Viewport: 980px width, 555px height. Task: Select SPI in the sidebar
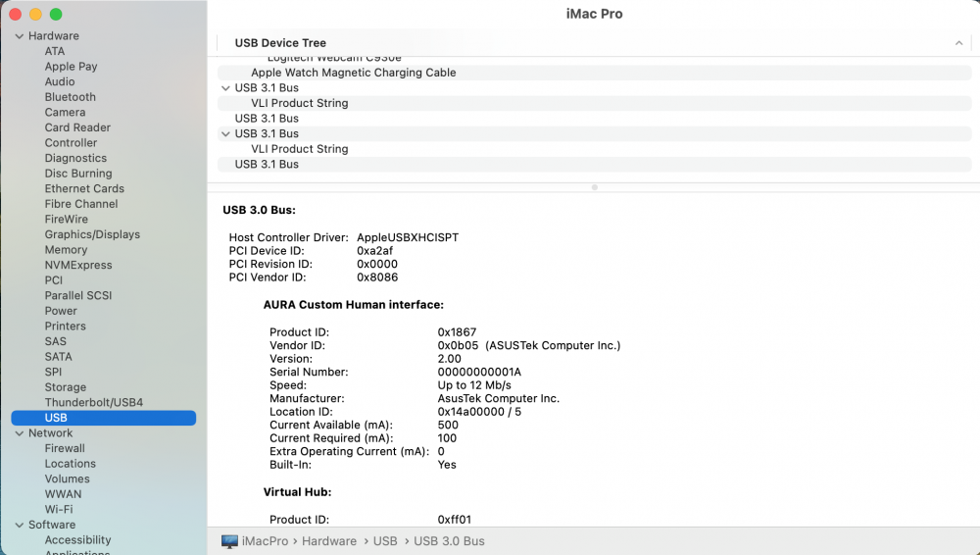point(53,373)
